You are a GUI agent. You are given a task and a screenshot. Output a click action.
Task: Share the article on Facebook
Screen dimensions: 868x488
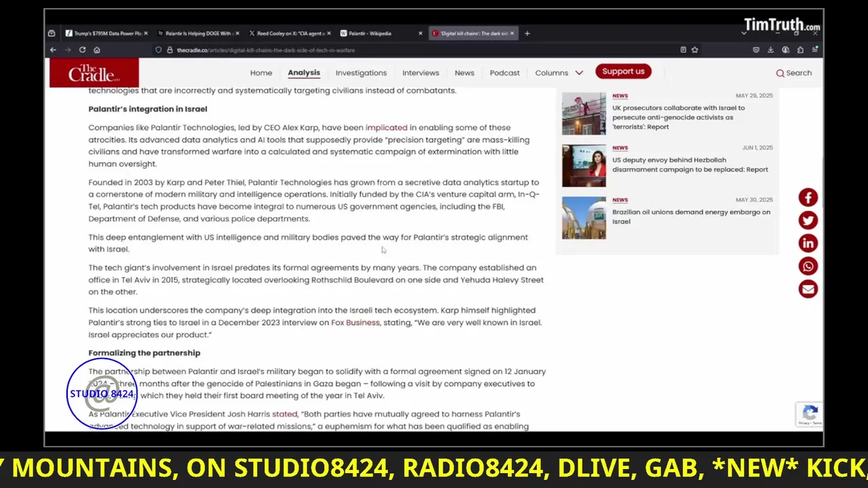(x=808, y=197)
